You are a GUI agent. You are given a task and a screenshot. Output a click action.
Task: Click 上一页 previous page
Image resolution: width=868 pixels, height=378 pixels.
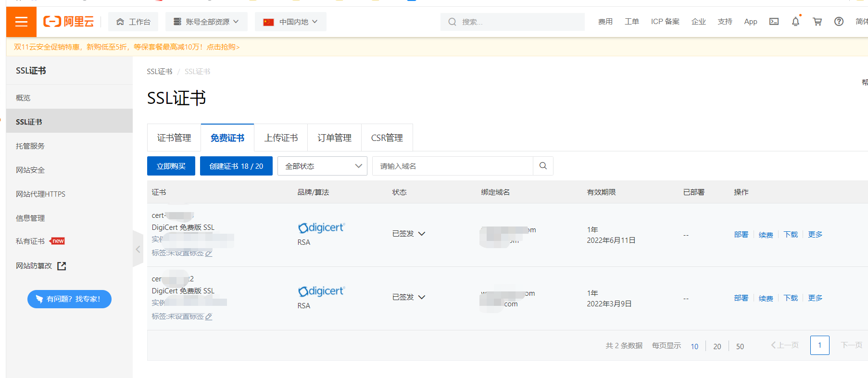[785, 345]
